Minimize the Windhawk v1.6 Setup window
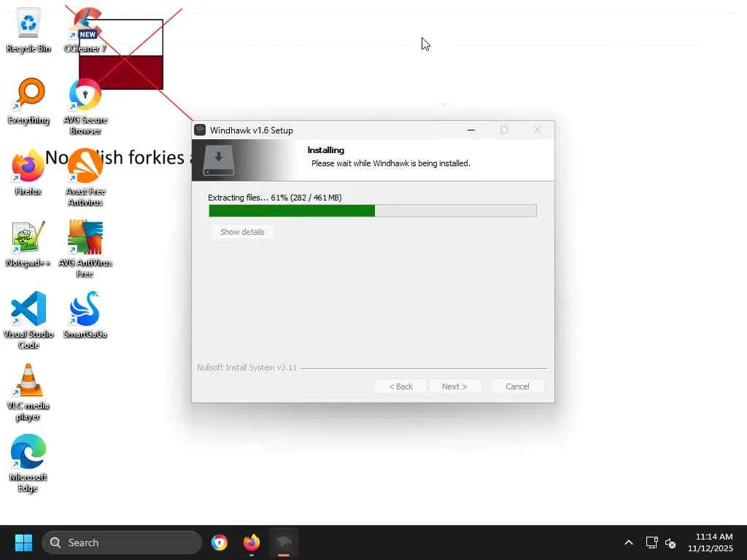This screenshot has height=560, width=747. (471, 130)
